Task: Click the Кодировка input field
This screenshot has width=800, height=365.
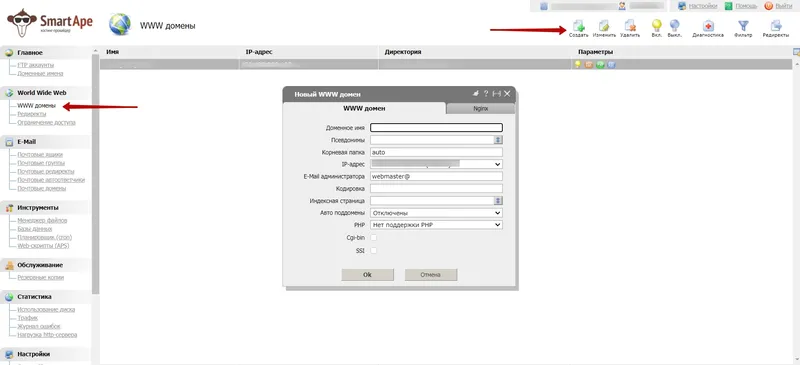Action: point(436,189)
